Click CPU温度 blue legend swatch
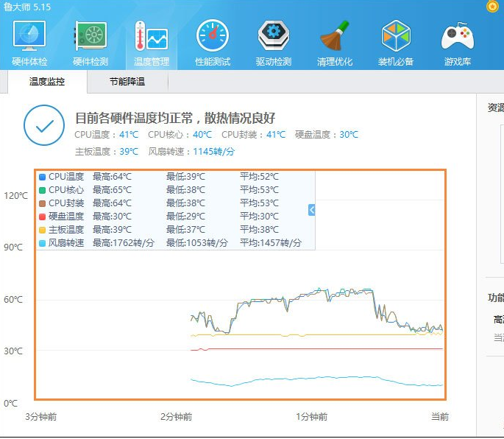This screenshot has width=504, height=439. 42,177
